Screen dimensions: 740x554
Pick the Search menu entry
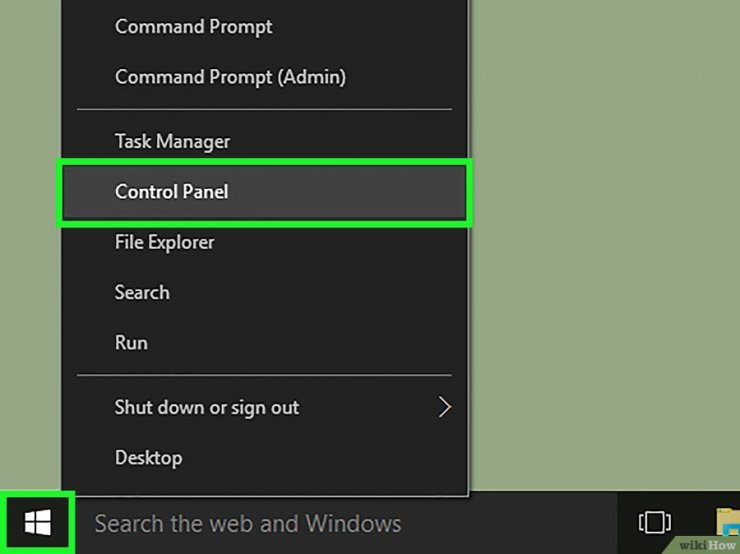142,292
